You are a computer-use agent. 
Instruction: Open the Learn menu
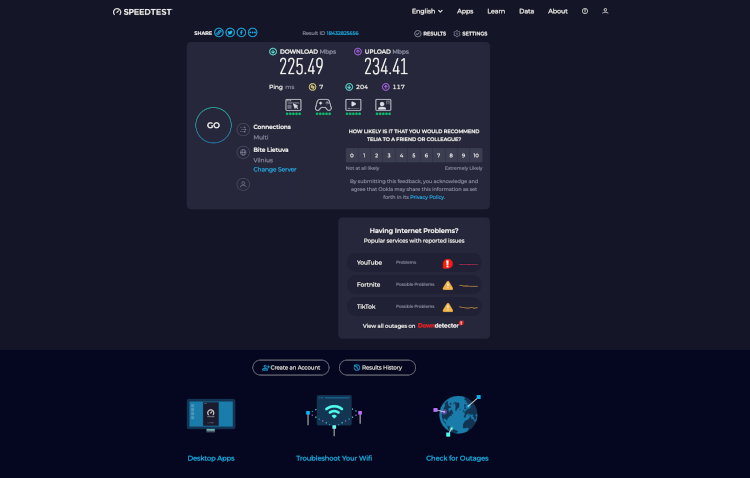point(496,11)
